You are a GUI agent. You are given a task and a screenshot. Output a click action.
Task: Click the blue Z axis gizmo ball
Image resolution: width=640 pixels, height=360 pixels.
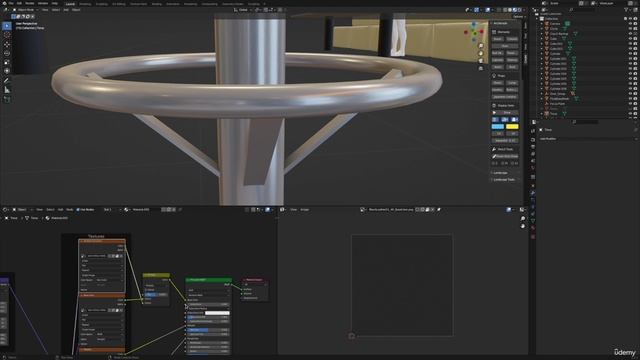coord(474,25)
